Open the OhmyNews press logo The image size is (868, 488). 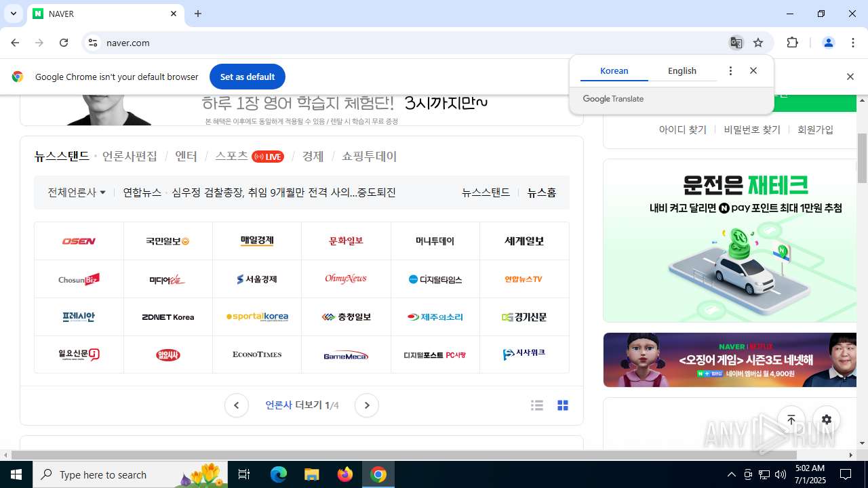(x=346, y=279)
